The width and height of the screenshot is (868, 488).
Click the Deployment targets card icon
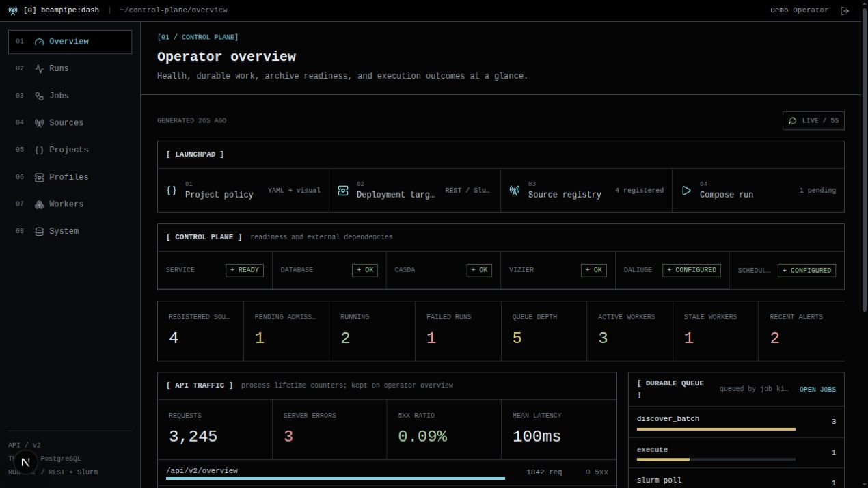pos(343,191)
